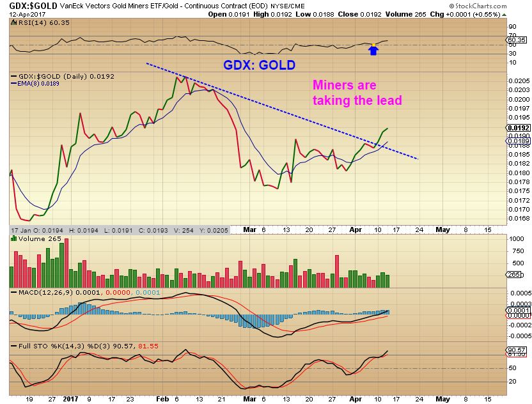Click the 0.0001 MACD value tag on axis
532x404 pixels.
click(518, 310)
